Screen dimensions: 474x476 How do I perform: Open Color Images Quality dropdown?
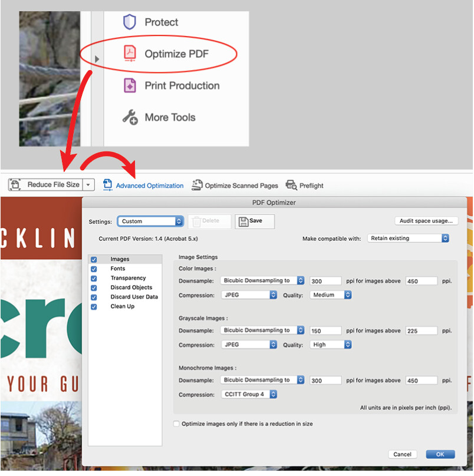pos(331,295)
